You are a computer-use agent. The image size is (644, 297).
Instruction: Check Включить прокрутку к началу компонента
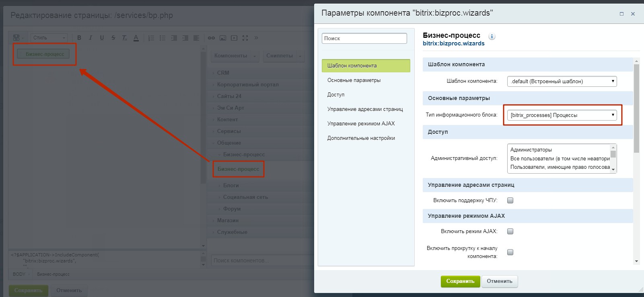tap(510, 252)
